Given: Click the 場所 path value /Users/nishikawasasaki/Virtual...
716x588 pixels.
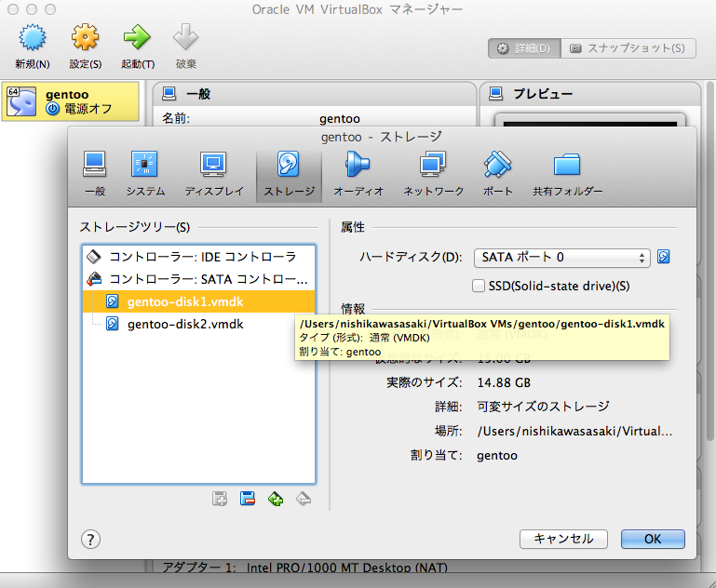Looking at the screenshot, I should click(574, 431).
